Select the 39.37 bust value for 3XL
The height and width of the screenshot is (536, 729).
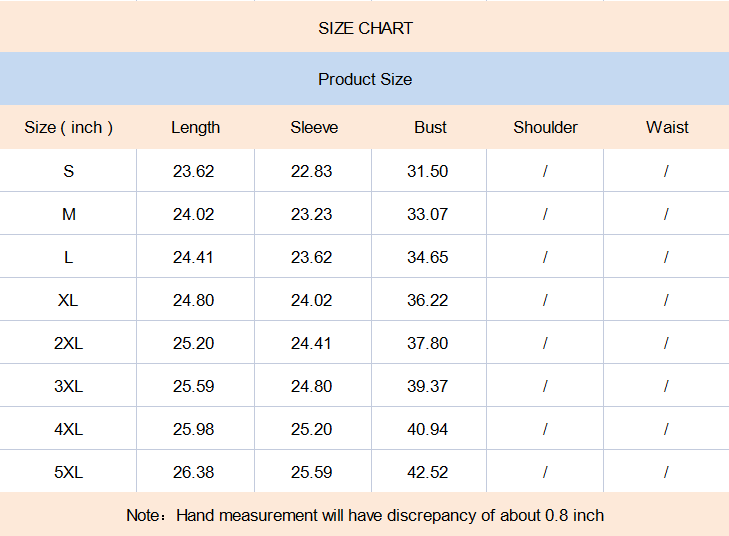[x=428, y=386]
